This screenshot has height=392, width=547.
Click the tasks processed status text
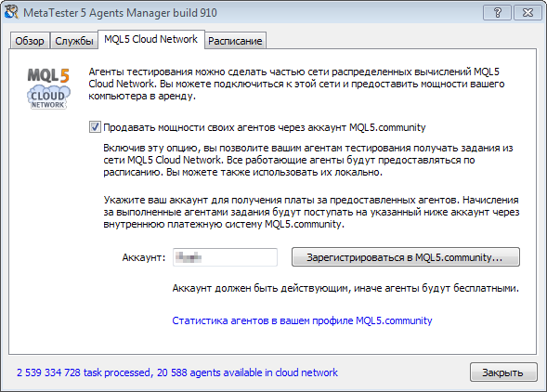(177, 372)
